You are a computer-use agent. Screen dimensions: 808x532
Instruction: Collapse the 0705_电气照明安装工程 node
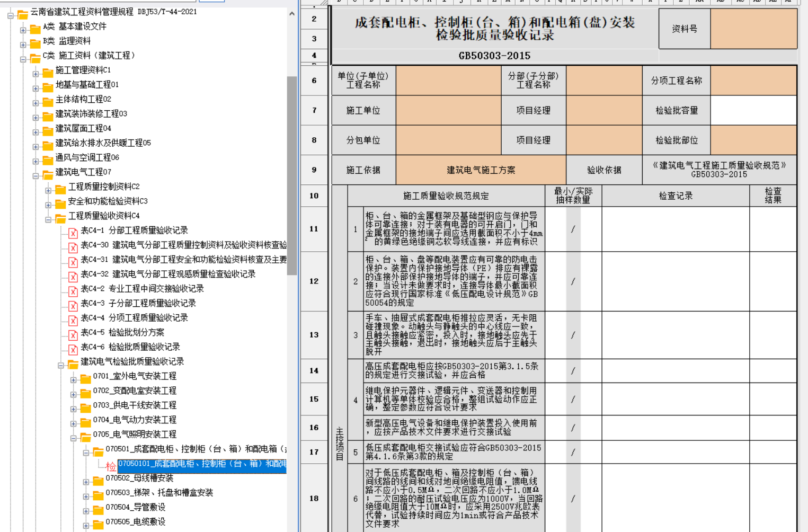coord(73,438)
